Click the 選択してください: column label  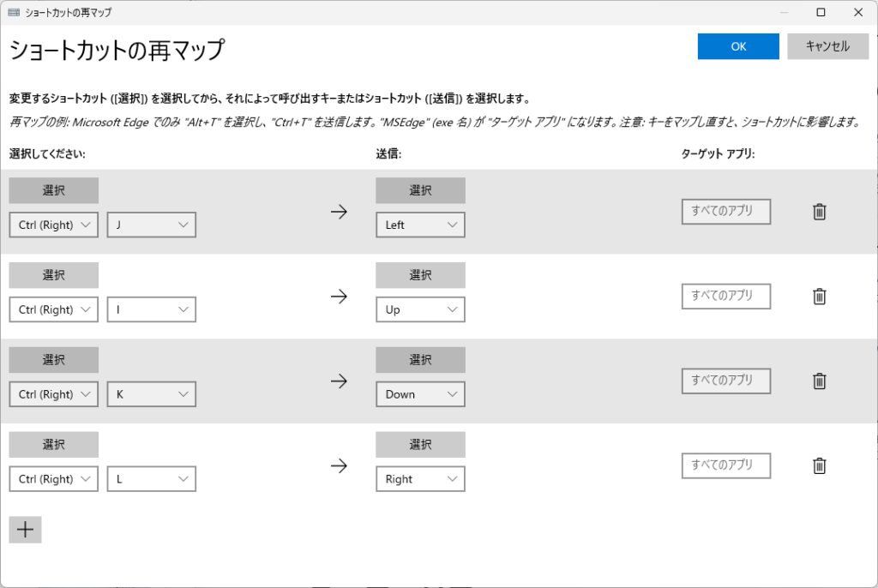48,154
